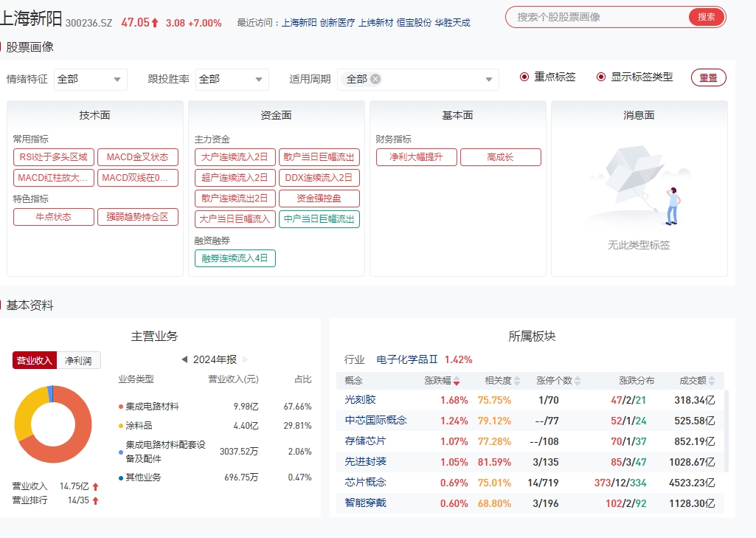This screenshot has height=538, width=756.
Task: Open the 存储芯片 concept link
Action: click(366, 441)
